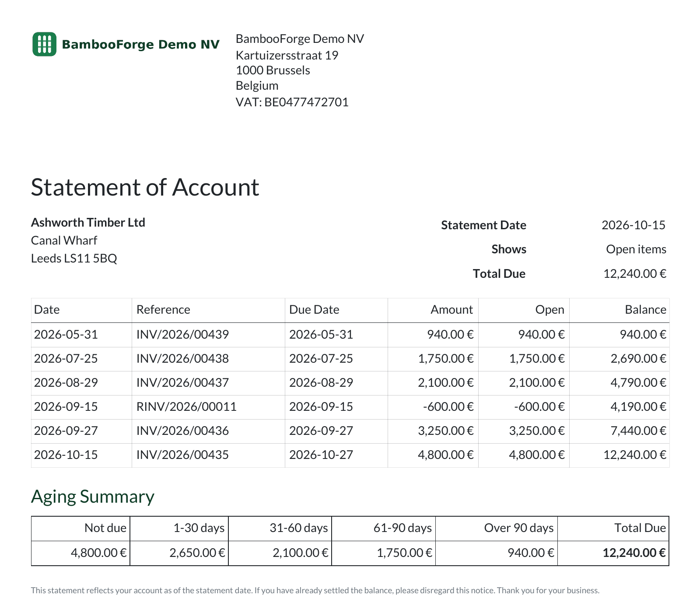700x616 pixels.
Task: Click the Aging Summary heading
Action: click(93, 497)
